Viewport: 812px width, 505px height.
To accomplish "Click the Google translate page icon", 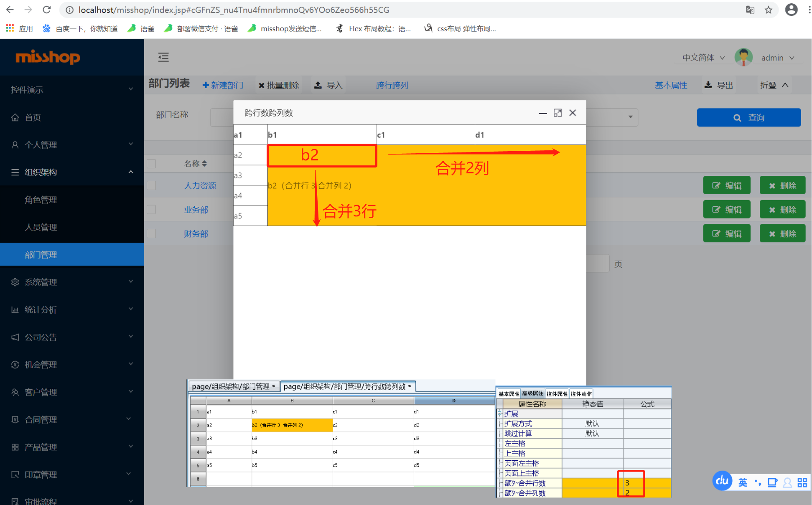I will coord(750,10).
